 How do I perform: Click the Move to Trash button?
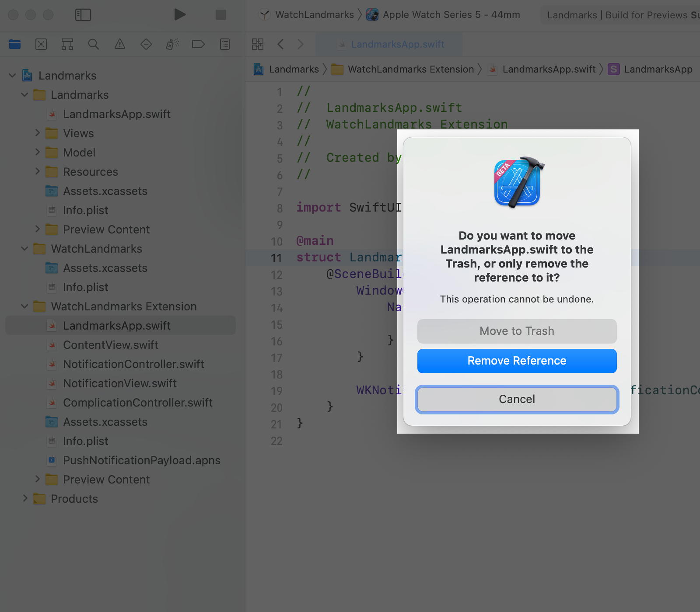[517, 331]
